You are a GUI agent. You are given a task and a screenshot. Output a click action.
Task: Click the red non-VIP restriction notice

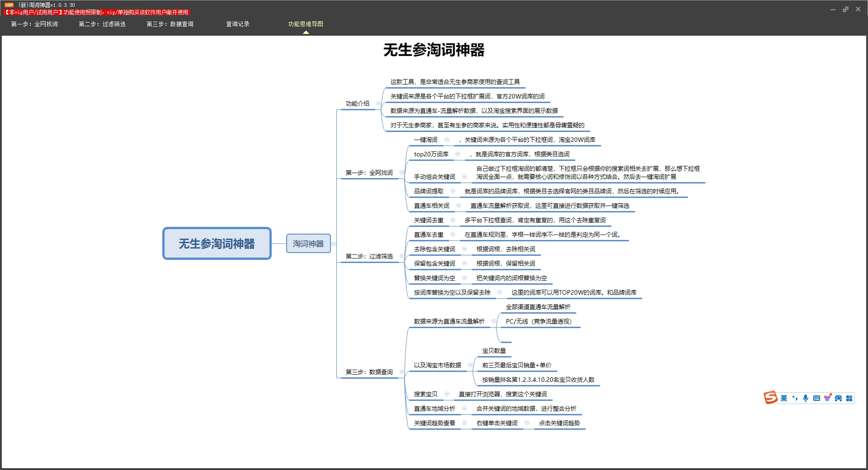click(x=96, y=12)
